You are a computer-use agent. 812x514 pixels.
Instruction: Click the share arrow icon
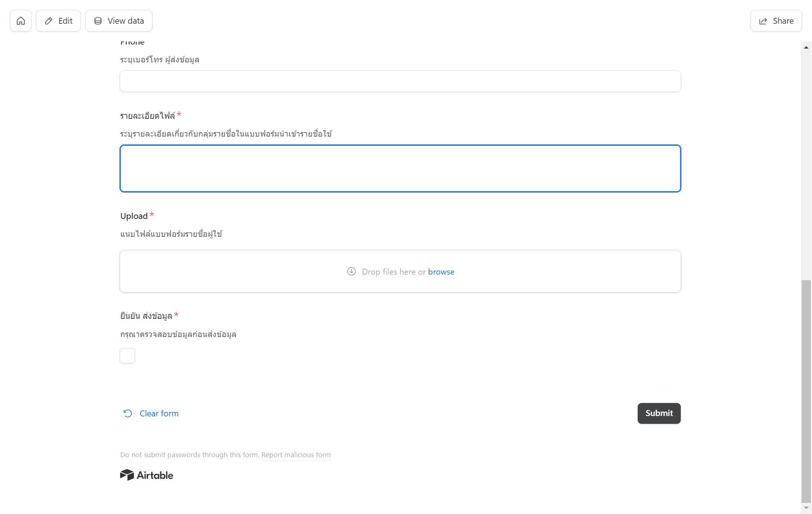click(x=763, y=21)
